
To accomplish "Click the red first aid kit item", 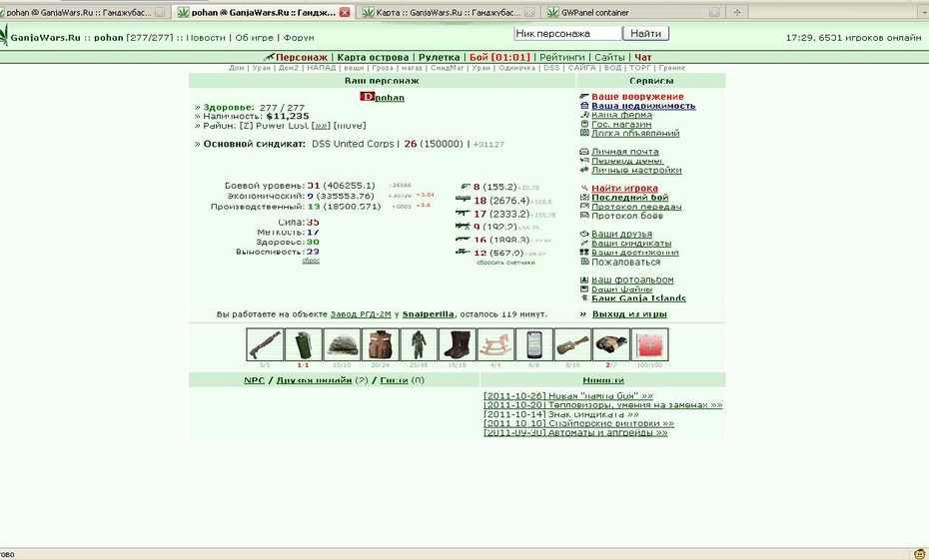I will 650,344.
